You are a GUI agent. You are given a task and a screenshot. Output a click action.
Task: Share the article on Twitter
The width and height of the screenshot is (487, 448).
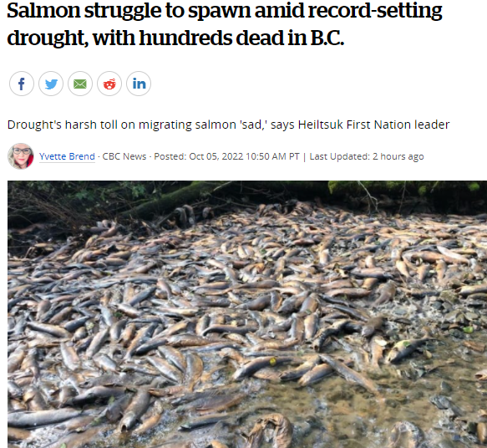click(x=51, y=84)
